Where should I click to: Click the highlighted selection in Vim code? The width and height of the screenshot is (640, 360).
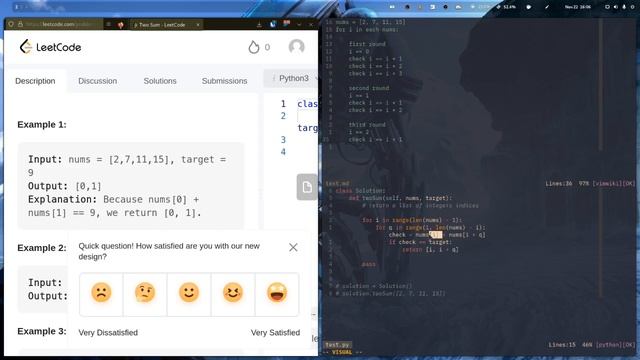click(436, 235)
